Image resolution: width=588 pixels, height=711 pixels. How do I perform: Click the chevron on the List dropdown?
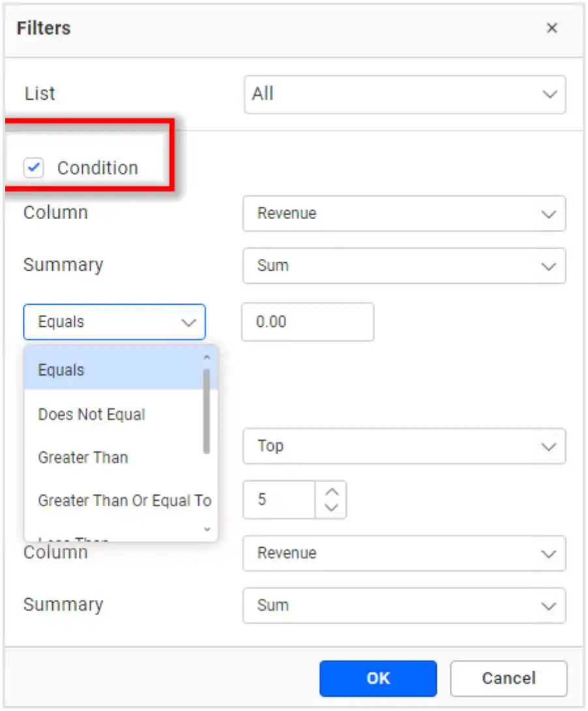550,94
